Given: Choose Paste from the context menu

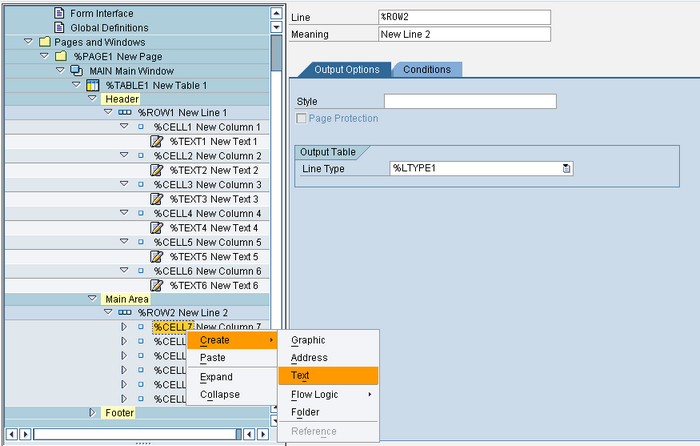Looking at the screenshot, I should point(232,358).
